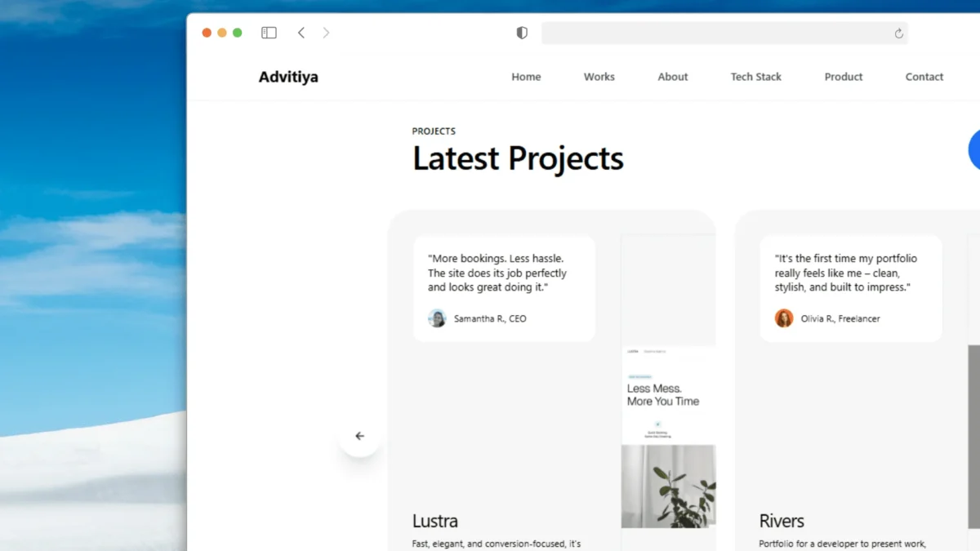The image size is (980, 551).
Task: Navigate to Tech Stack
Action: [x=755, y=77]
